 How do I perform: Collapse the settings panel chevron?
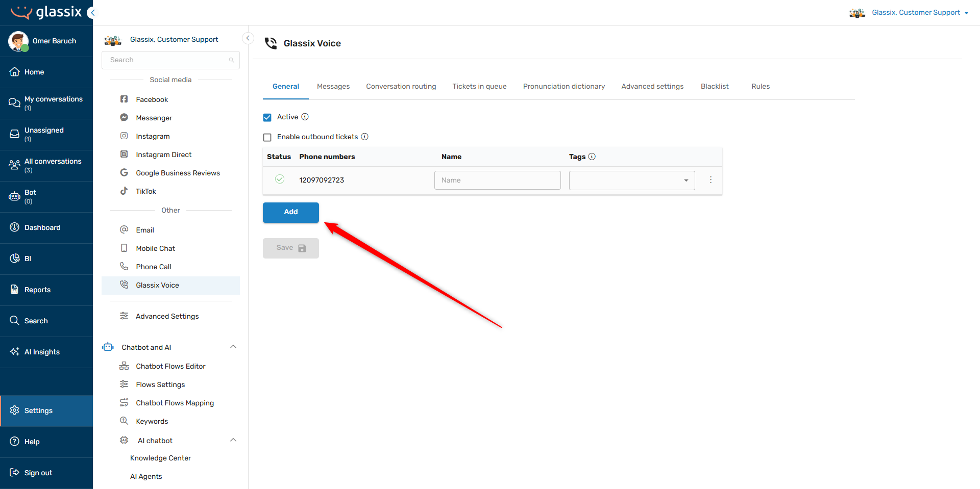click(x=248, y=38)
